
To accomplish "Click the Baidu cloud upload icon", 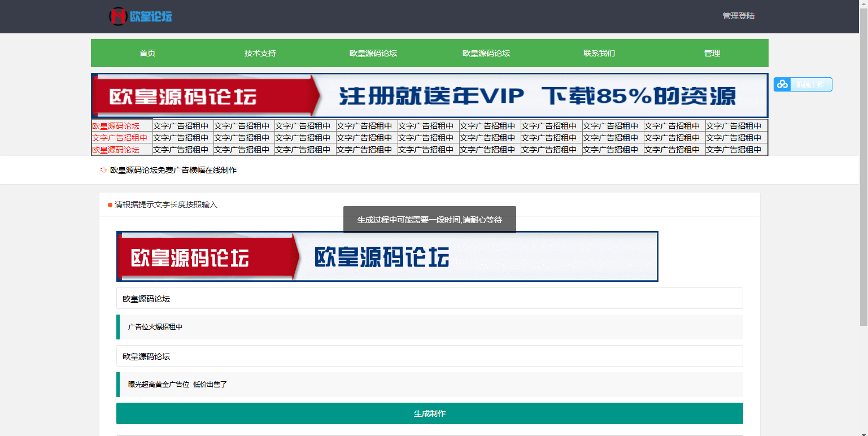I will point(782,84).
